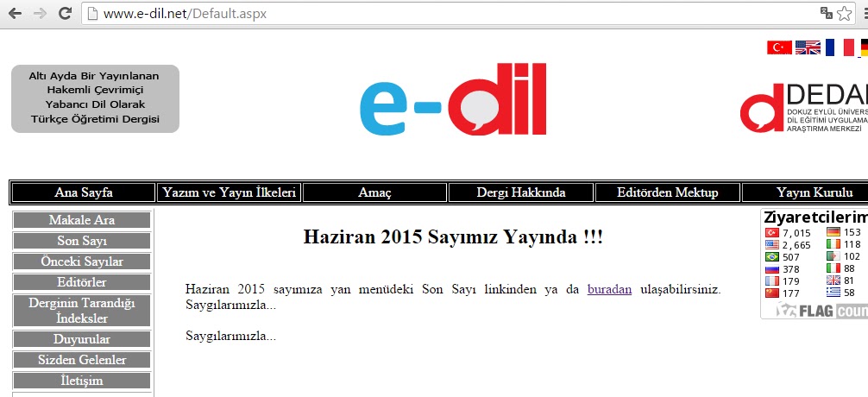
Task: Click the France flag with 179 visitors
Action: coord(771,280)
